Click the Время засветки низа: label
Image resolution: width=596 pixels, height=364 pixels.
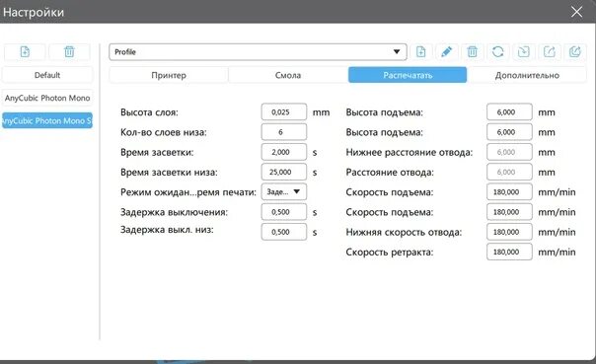pos(169,173)
